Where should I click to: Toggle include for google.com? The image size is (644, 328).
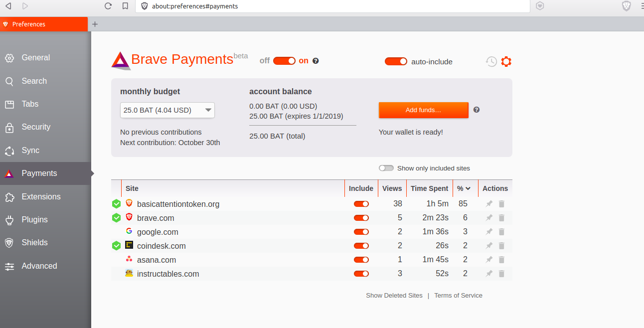click(x=361, y=232)
